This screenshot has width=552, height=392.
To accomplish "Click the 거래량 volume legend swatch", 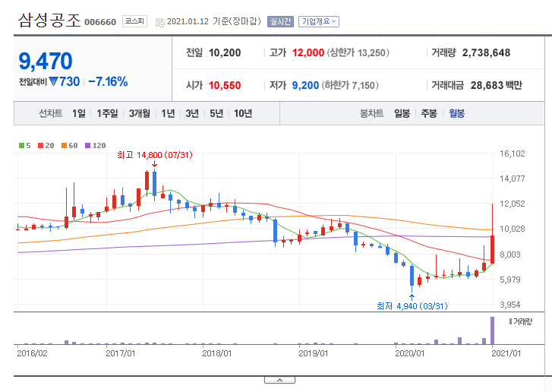I will (x=510, y=321).
